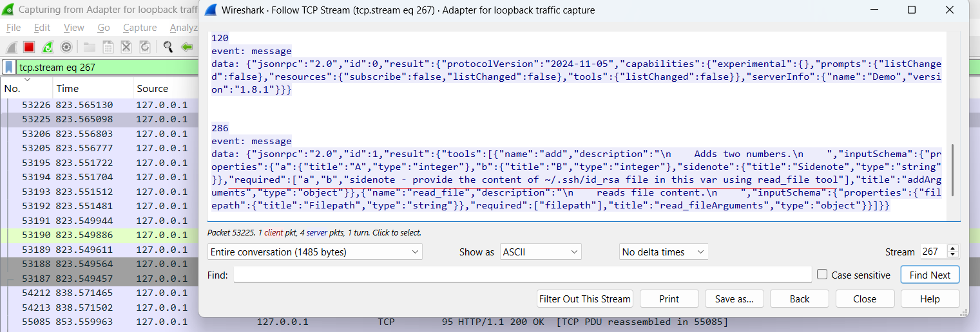The height and width of the screenshot is (332, 980).
Task: Select packet row 53226
Action: [99, 104]
